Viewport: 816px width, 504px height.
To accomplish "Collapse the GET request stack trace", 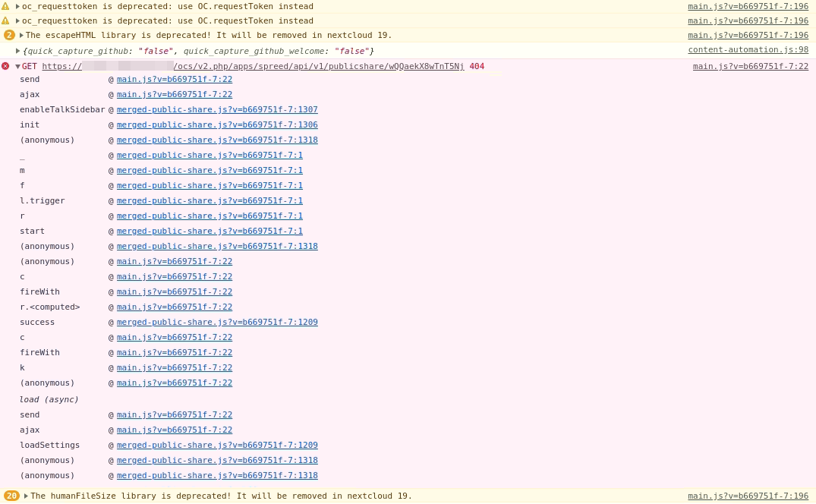I will click(17, 67).
